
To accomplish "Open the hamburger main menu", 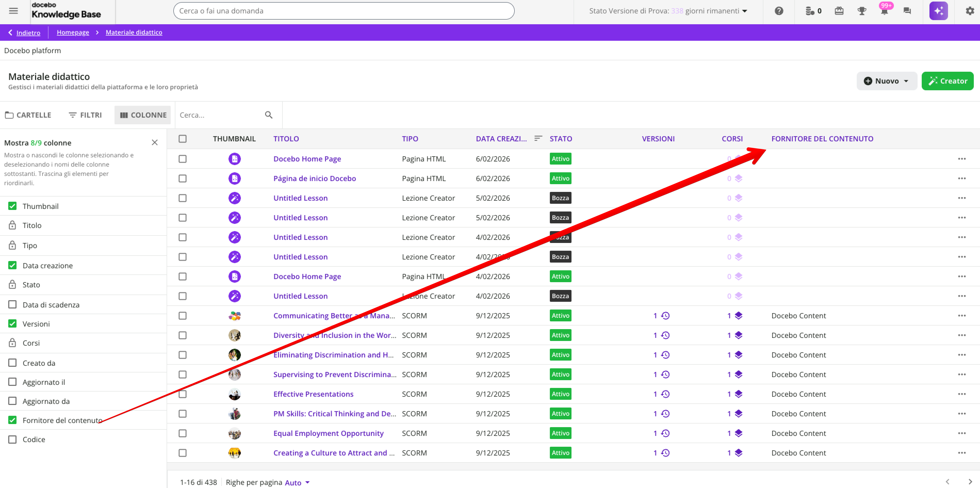I will 13,11.
